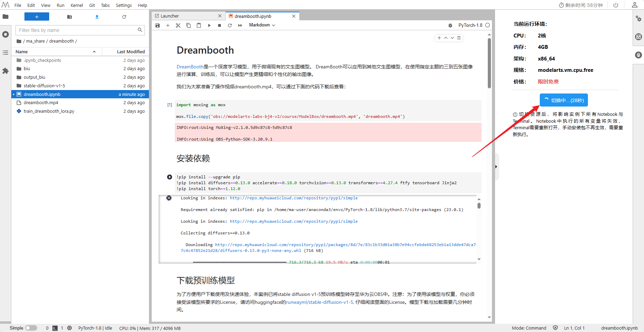Open the View menu
The width and height of the screenshot is (644, 332).
(46, 5)
